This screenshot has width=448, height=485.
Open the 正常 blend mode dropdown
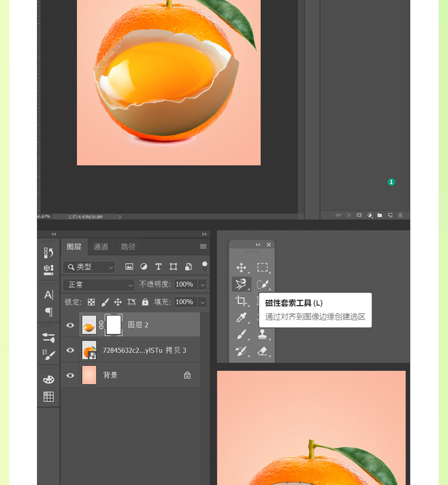99,285
